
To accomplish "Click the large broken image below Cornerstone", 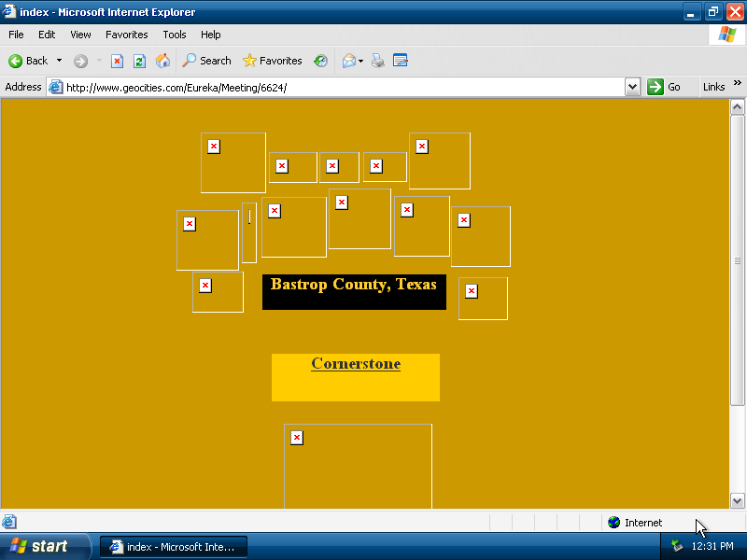I will click(358, 466).
